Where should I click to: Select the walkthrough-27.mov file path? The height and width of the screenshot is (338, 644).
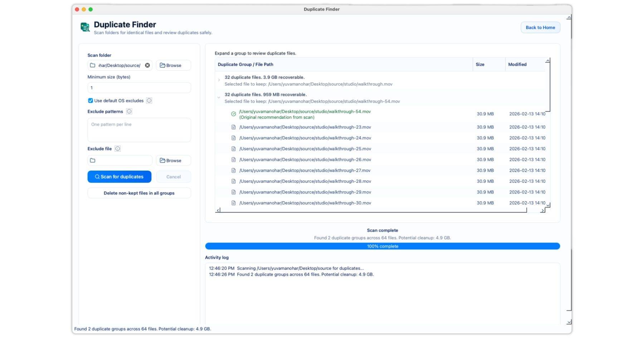point(305,170)
